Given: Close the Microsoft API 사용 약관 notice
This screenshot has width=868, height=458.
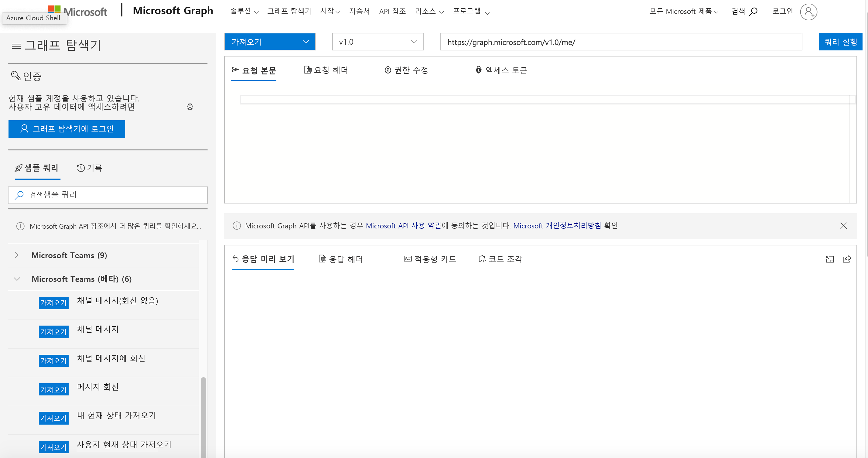Looking at the screenshot, I should click(x=844, y=226).
